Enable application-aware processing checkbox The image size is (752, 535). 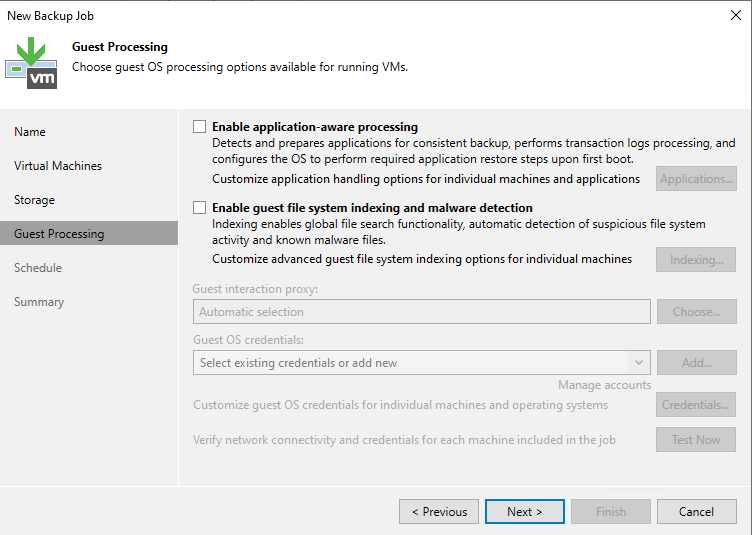(200, 127)
